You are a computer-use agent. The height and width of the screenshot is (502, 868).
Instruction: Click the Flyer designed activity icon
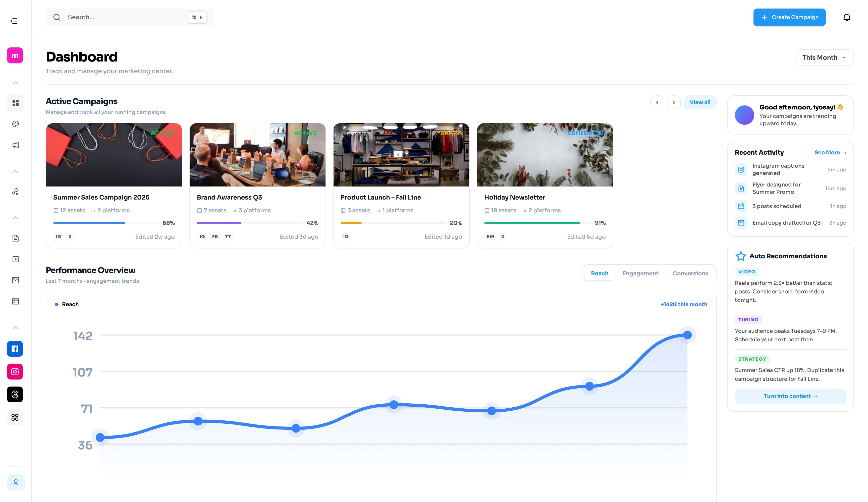click(741, 188)
